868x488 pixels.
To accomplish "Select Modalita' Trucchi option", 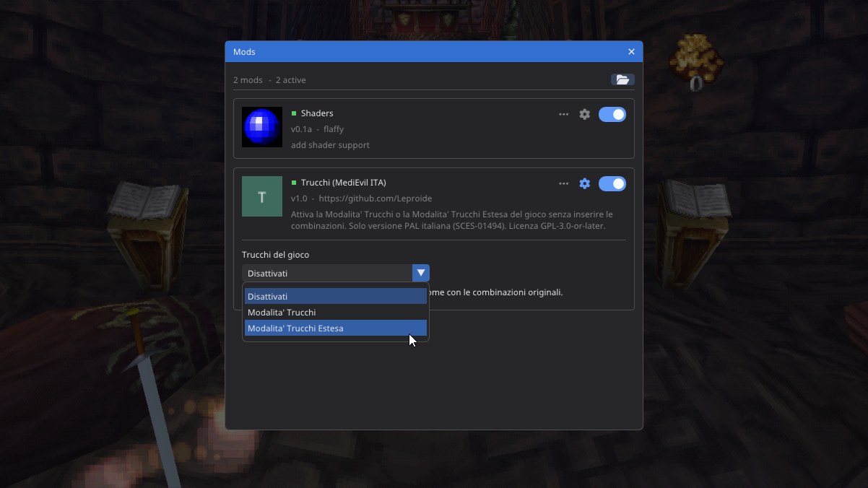I will (x=336, y=313).
